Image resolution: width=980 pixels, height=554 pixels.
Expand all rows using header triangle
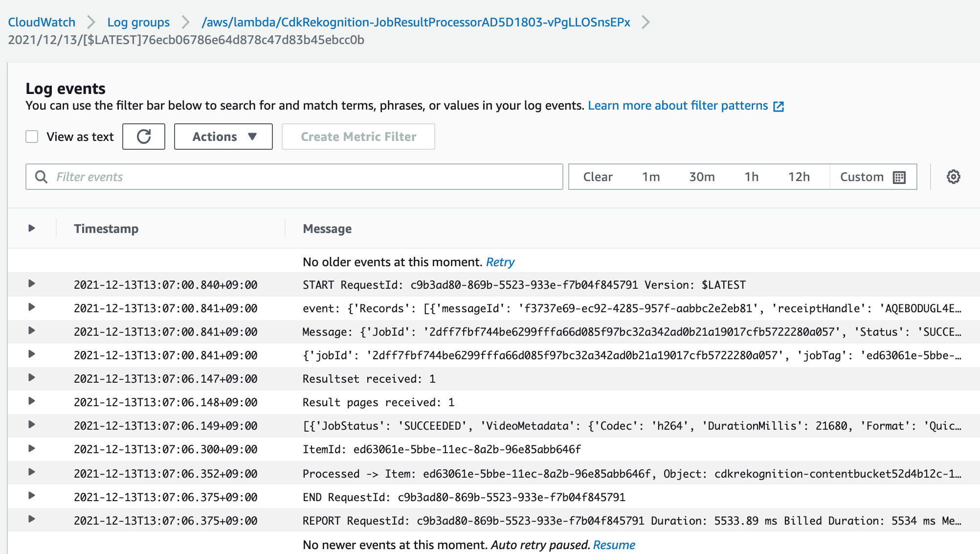(x=32, y=228)
